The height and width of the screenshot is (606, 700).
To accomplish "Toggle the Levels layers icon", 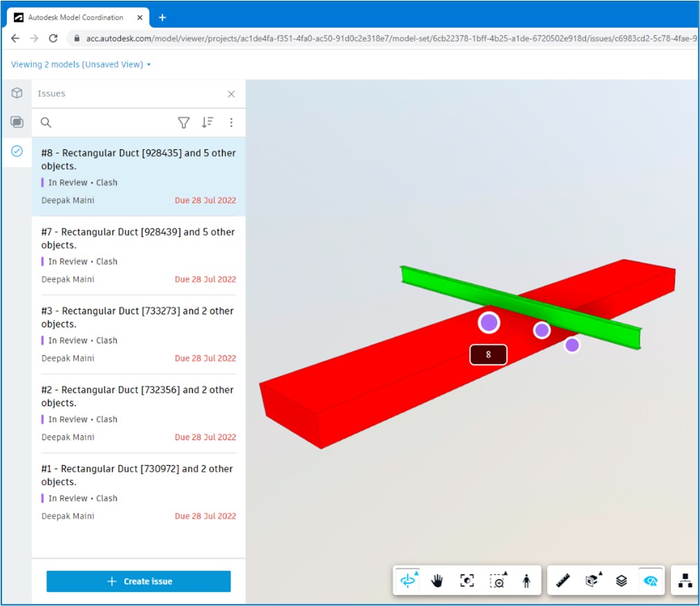I will pyautogui.click(x=621, y=581).
